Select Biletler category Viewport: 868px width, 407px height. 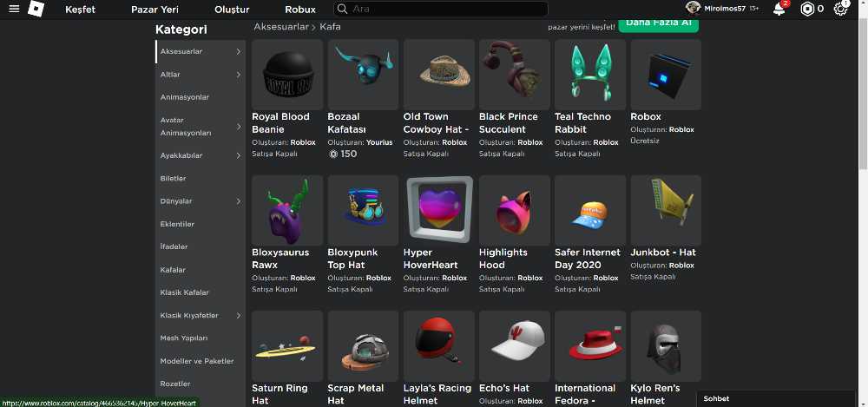point(173,178)
